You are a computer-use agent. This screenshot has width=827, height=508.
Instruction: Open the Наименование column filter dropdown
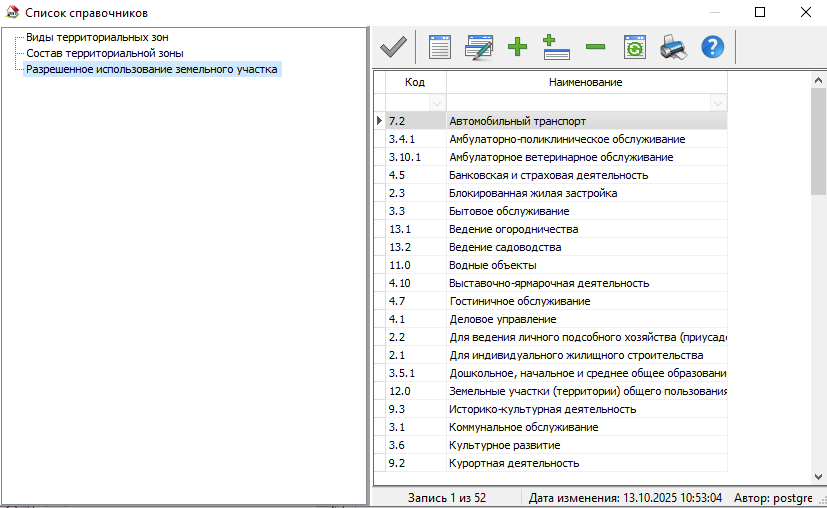pos(717,103)
